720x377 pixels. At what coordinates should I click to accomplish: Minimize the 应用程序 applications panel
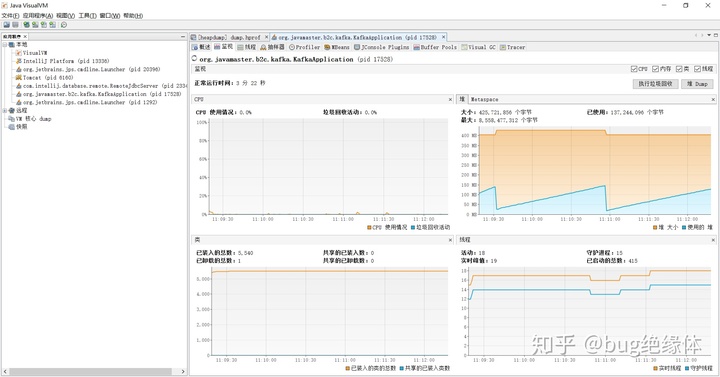(x=183, y=36)
